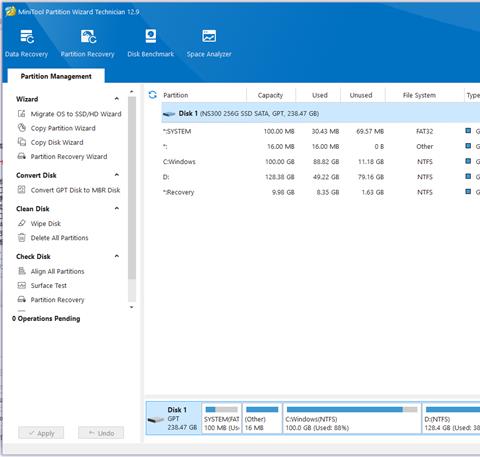
Task: Choose Delete All Partitions option
Action: [x=59, y=238]
